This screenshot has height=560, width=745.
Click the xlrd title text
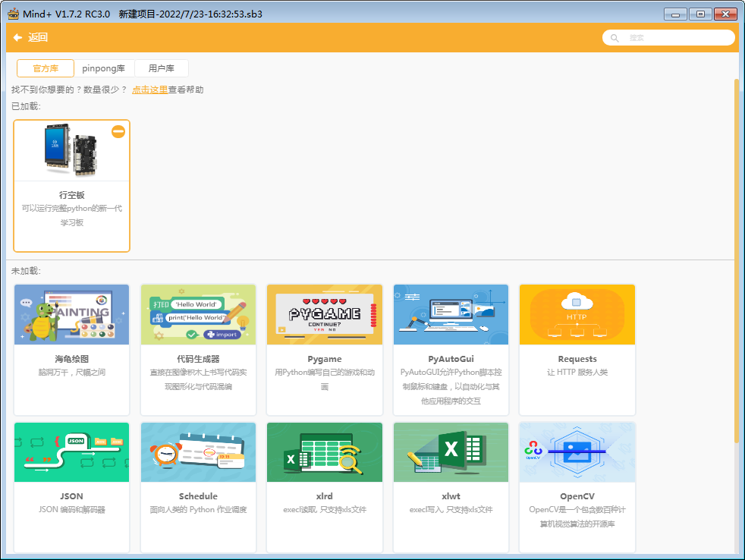325,496
